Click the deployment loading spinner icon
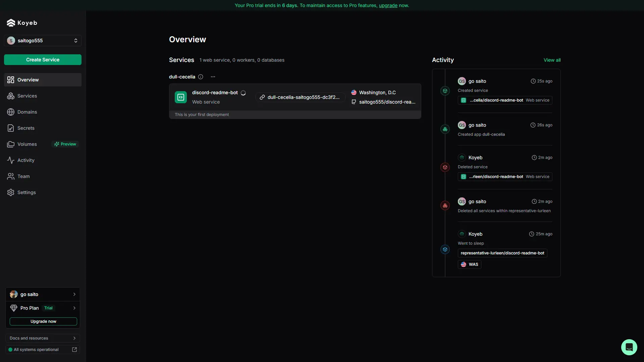 (x=244, y=93)
